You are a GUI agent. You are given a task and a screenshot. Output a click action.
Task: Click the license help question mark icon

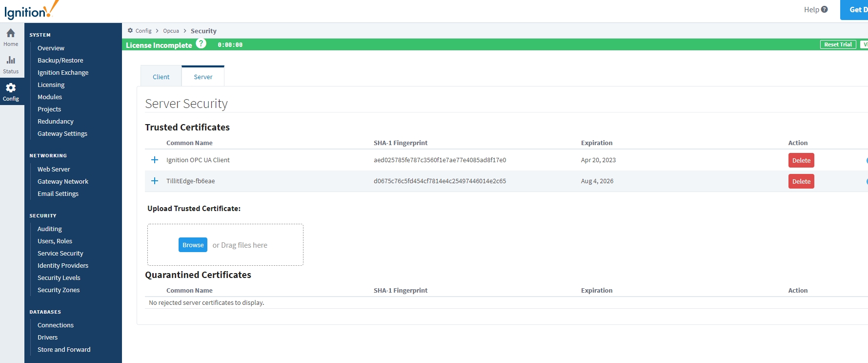coord(201,43)
